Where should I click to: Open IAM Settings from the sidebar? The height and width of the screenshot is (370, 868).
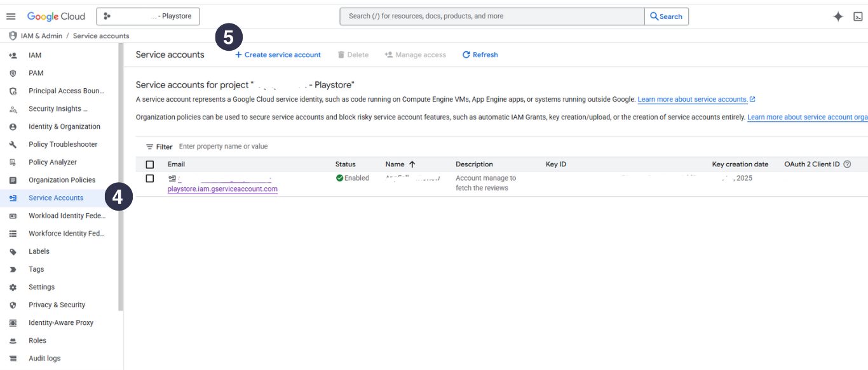[x=41, y=287]
